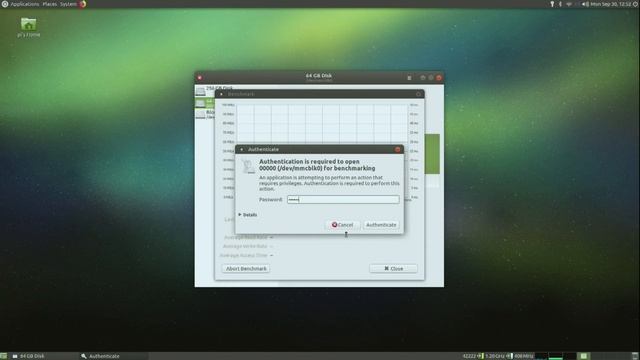Open the Places menu

[50, 4]
